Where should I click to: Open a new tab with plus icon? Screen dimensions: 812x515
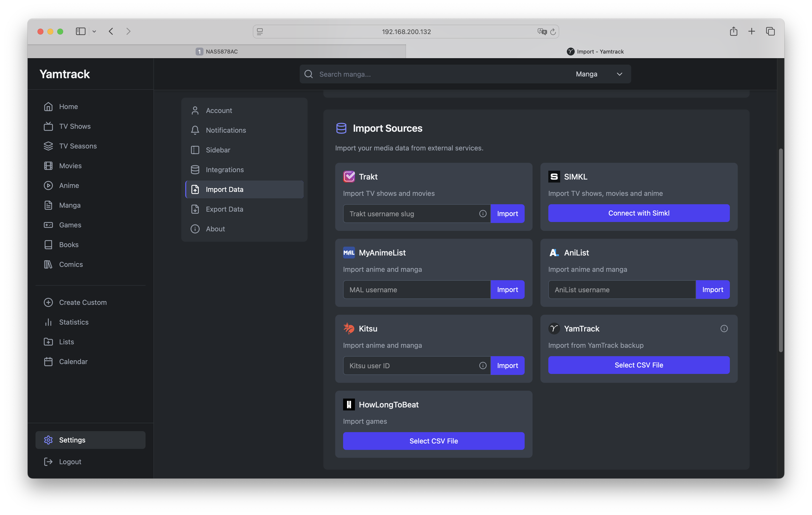click(752, 31)
